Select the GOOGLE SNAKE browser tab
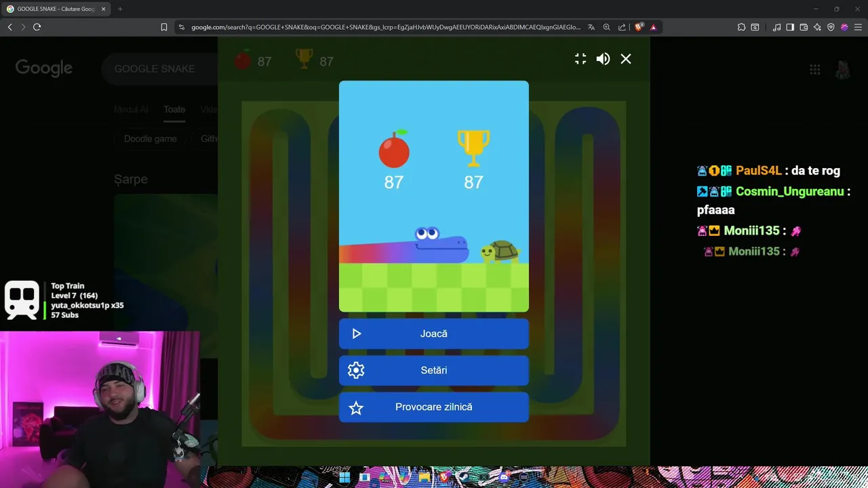Viewport: 868px width, 488px height. (x=56, y=9)
